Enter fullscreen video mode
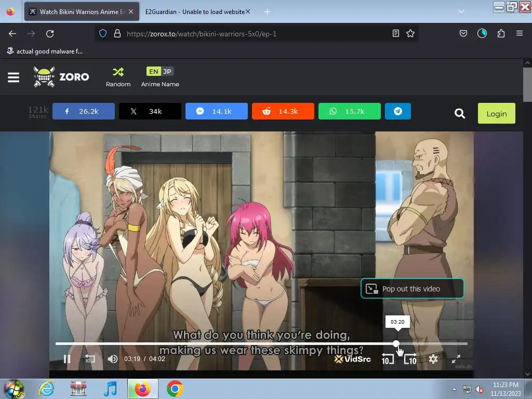 tap(456, 359)
